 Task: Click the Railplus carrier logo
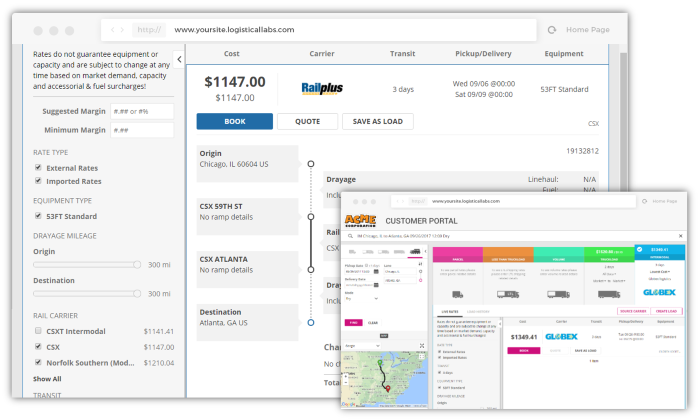click(322, 88)
